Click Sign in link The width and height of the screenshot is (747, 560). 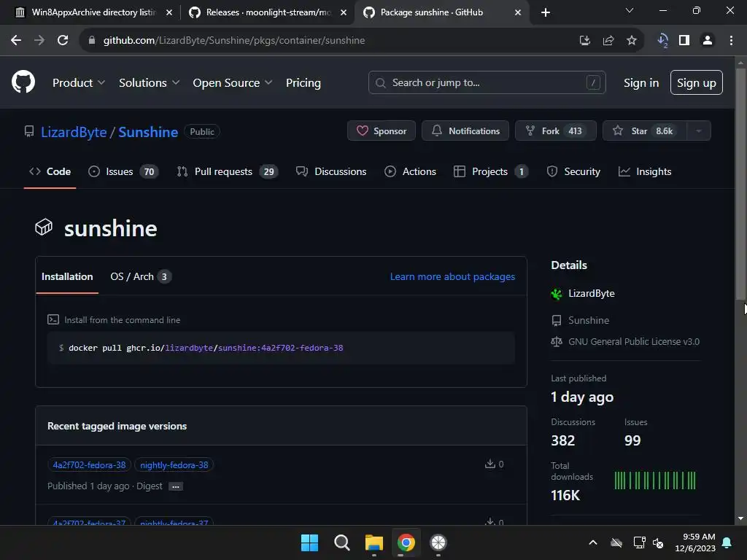641,83
